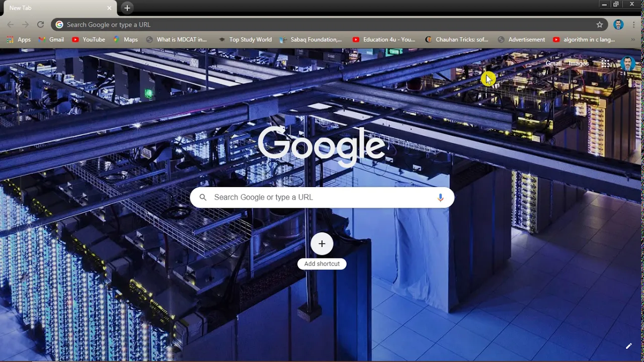The height and width of the screenshot is (362, 644).
Task: Click the Add shortcut plus circle
Action: pyautogui.click(x=322, y=244)
